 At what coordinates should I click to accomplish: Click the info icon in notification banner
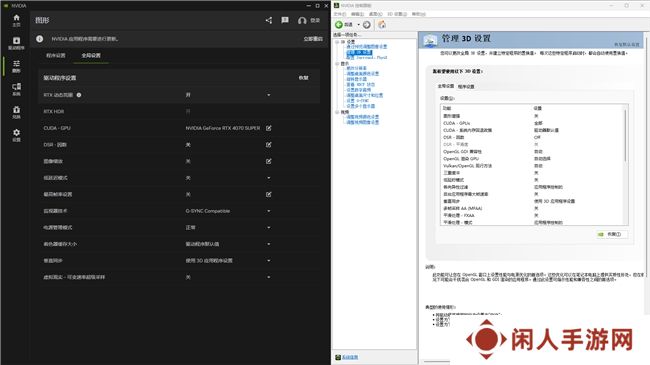tap(39, 39)
